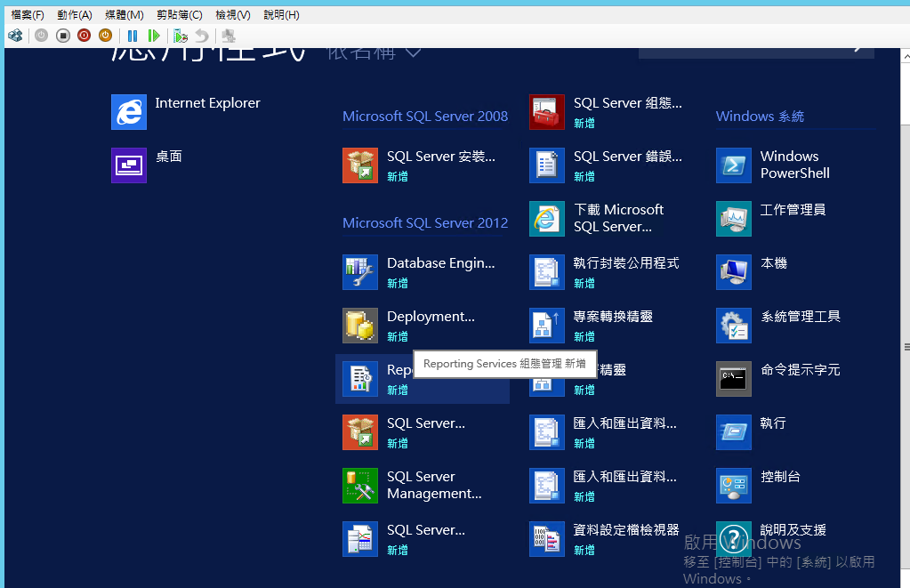Screen dimensions: 910x588
Task: Open the Deployment... wizard tile
Action: [409, 326]
